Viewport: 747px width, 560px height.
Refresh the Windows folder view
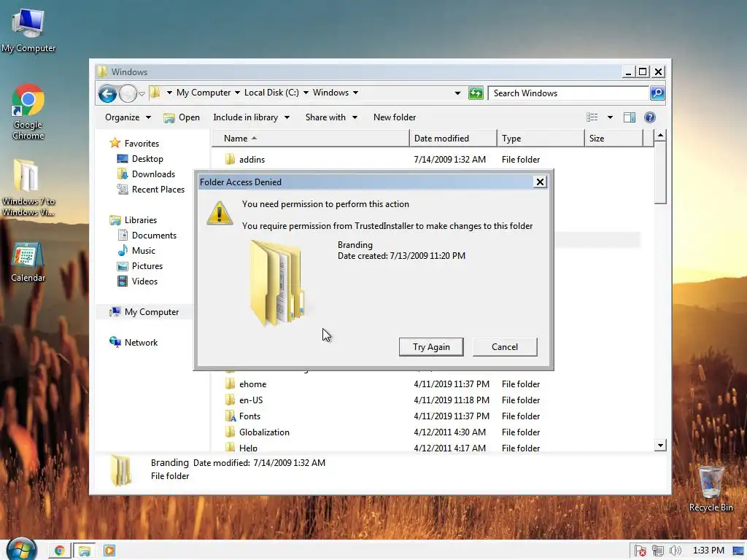point(476,93)
